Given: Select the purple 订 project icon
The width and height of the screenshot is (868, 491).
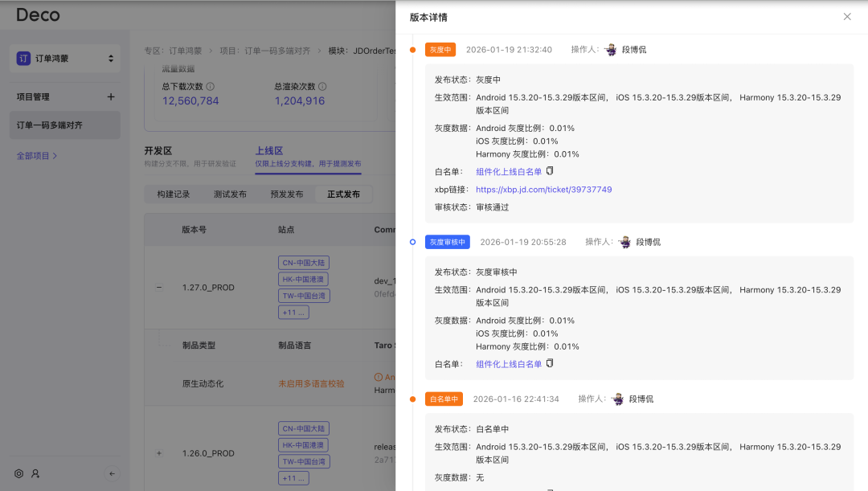Looking at the screenshot, I should click(23, 57).
